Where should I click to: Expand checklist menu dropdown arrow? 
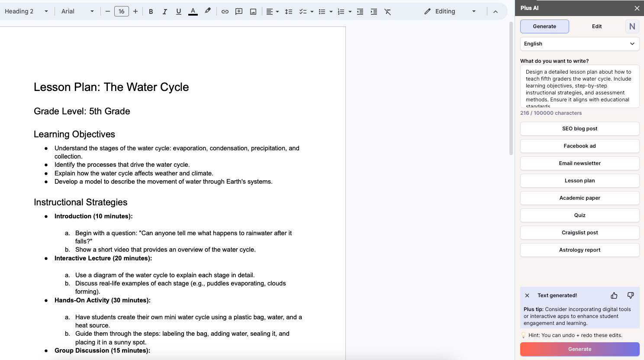(x=312, y=12)
